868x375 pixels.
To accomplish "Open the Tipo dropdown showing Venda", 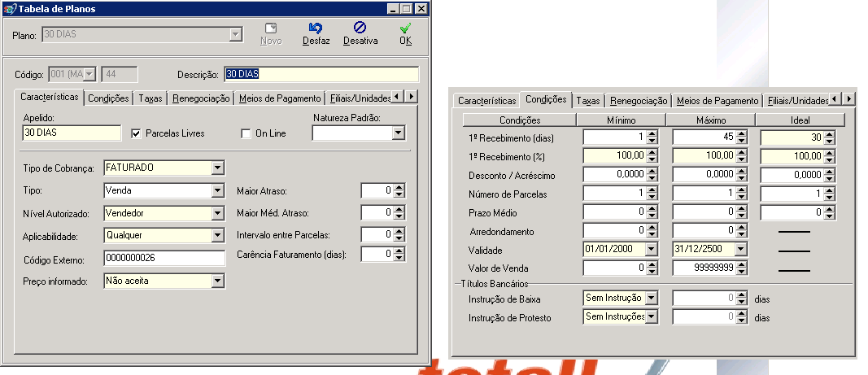I will 217,190.
